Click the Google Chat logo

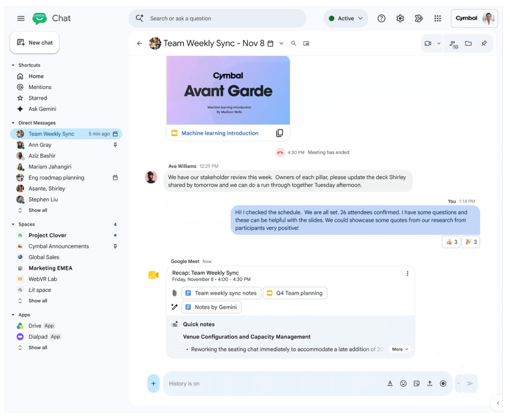click(40, 19)
